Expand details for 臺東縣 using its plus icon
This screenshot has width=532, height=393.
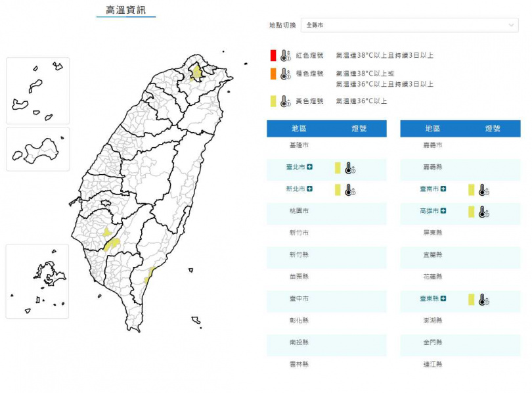coord(442,298)
